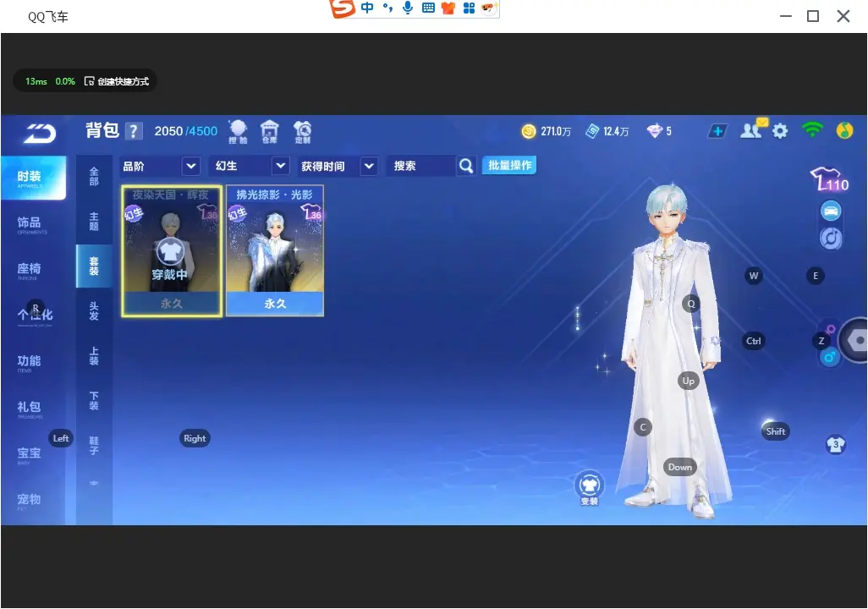
Task: Select the 个性化 personalization tab
Action: click(x=33, y=316)
